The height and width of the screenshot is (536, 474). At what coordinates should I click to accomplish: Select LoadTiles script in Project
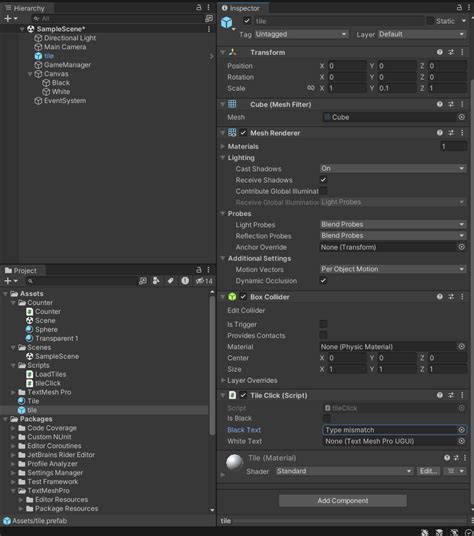tap(51, 374)
